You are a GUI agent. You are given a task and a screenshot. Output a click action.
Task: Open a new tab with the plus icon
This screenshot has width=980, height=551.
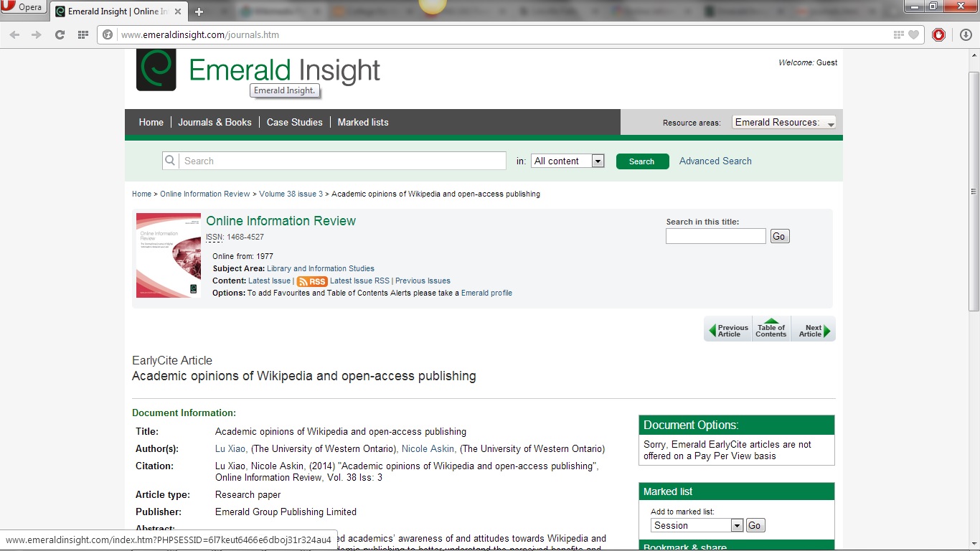pyautogui.click(x=199, y=11)
